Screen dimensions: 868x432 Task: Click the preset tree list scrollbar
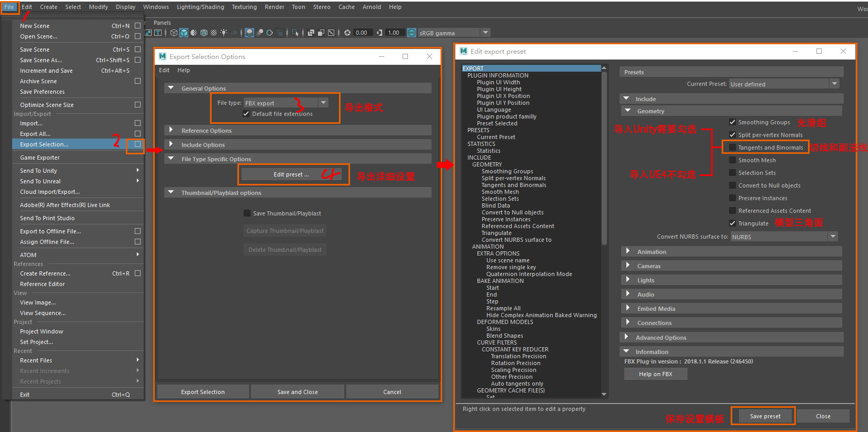[x=604, y=158]
